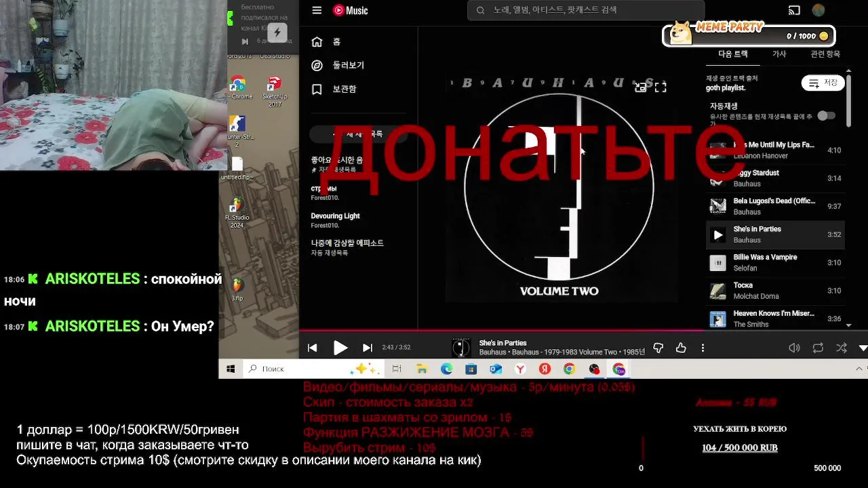Save the queue with the 저장 button
This screenshot has width=868, height=488.
coord(823,83)
